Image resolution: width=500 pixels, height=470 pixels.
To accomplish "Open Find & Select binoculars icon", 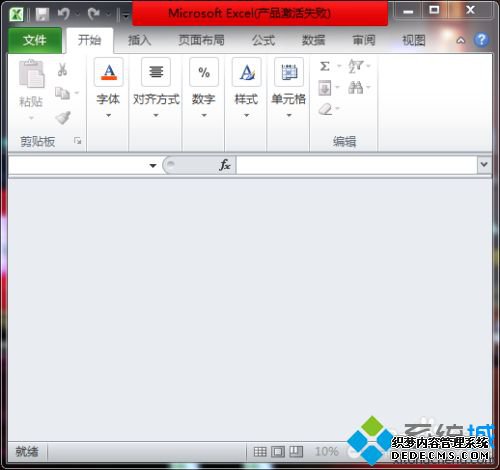I will click(x=355, y=88).
